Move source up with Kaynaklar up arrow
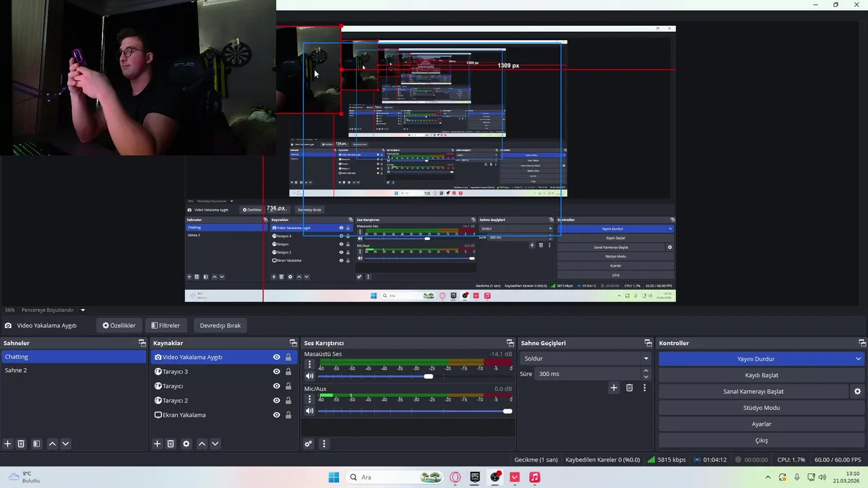 pos(202,444)
